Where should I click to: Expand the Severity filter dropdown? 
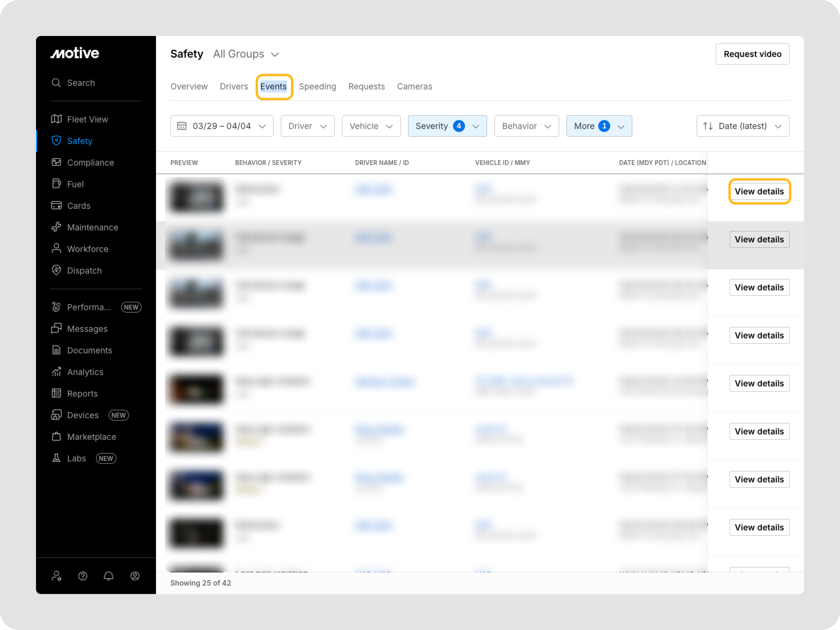(447, 126)
